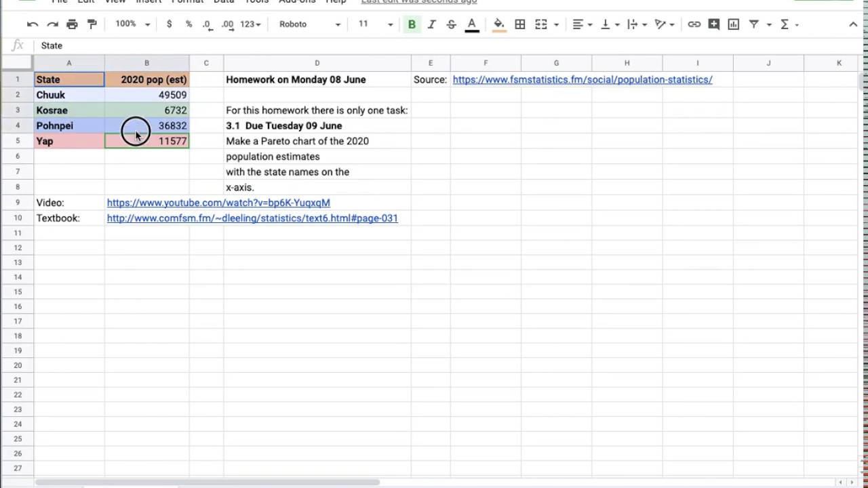The width and height of the screenshot is (868, 488).
Task: Open the text color picker
Action: click(x=472, y=24)
